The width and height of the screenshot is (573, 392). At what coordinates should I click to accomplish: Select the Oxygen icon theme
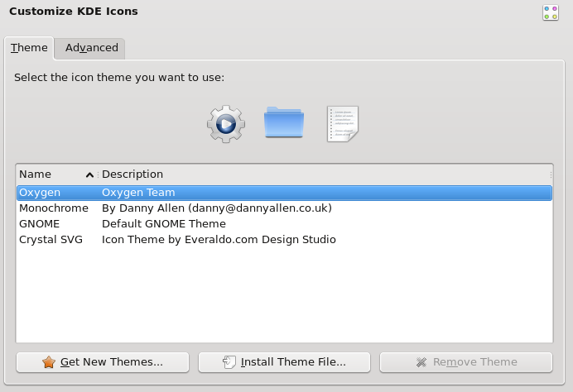40,193
